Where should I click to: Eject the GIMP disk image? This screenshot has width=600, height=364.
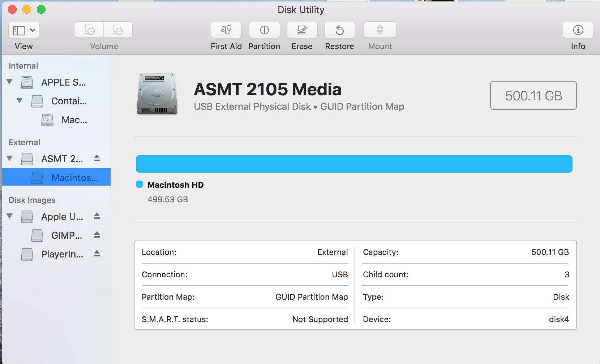point(97,235)
